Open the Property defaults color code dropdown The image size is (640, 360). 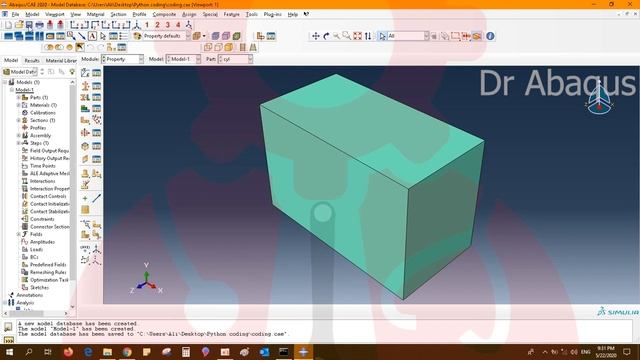tap(167, 36)
